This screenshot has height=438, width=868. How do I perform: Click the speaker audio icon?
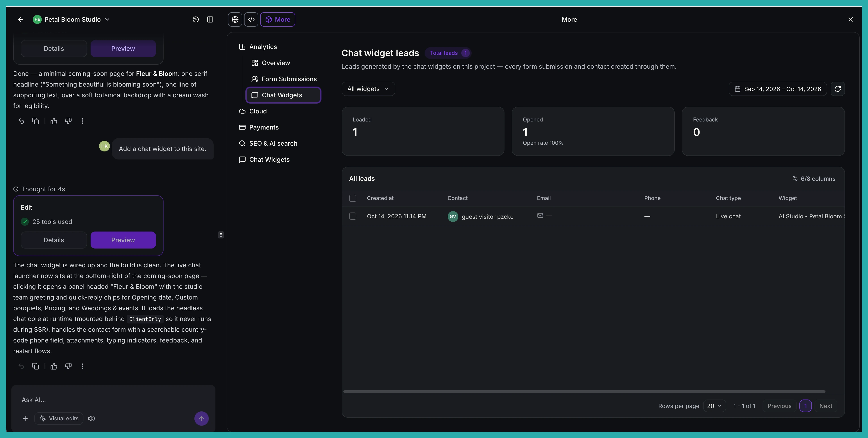click(x=91, y=419)
